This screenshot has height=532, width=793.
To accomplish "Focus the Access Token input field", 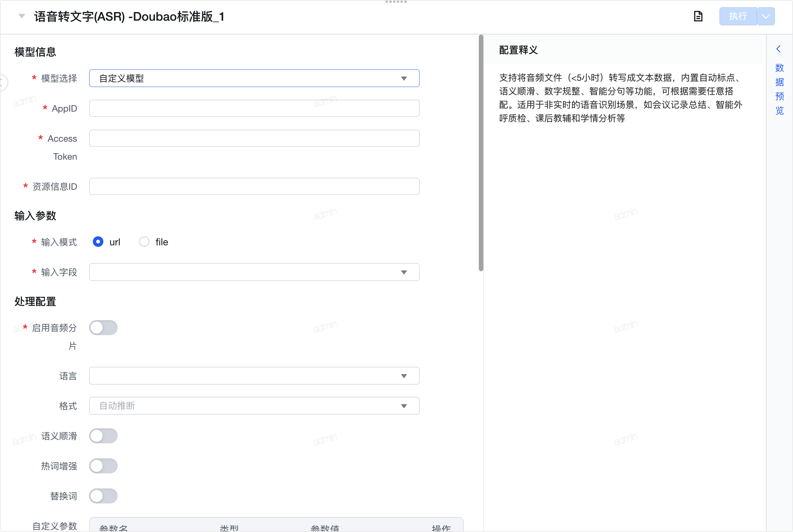I will point(254,138).
